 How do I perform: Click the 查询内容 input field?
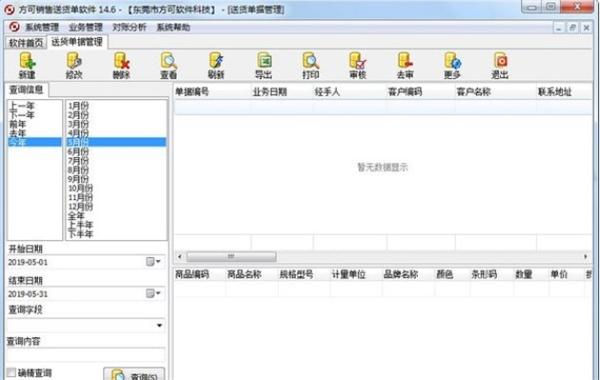click(x=86, y=355)
